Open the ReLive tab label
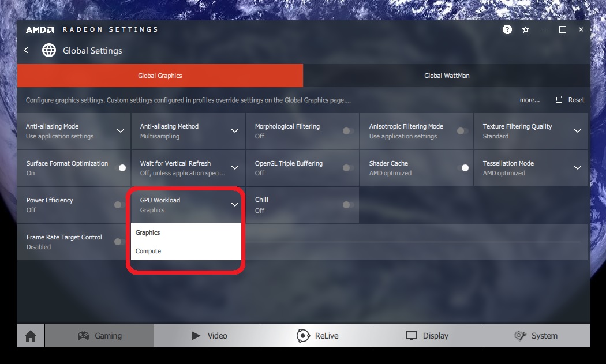This screenshot has height=364, width=606. [x=327, y=336]
